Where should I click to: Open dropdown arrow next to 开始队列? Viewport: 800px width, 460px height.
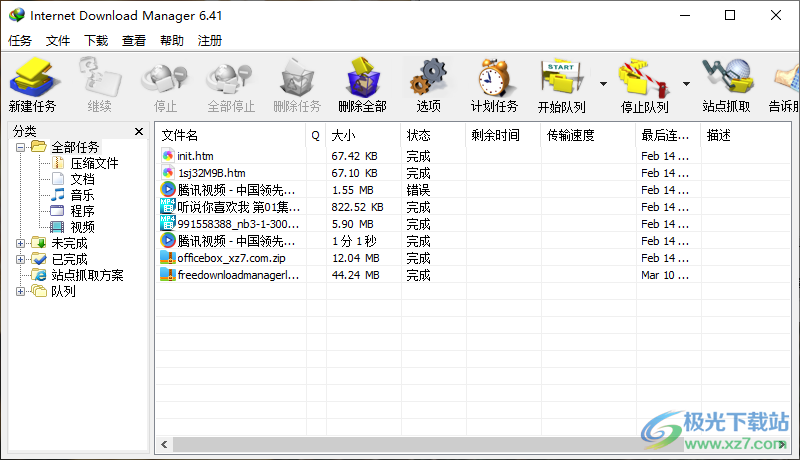click(x=604, y=84)
